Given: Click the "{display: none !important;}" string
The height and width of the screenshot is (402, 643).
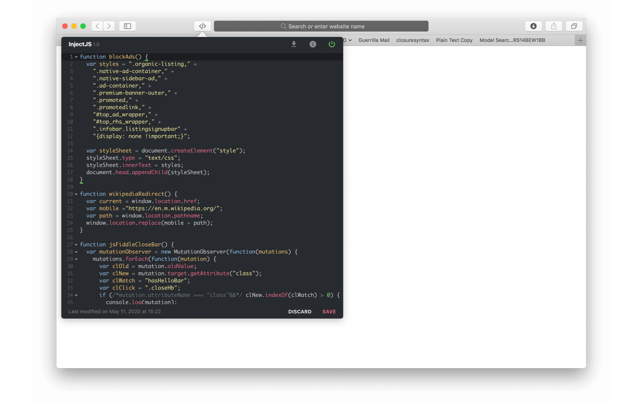Looking at the screenshot, I should 139,136.
